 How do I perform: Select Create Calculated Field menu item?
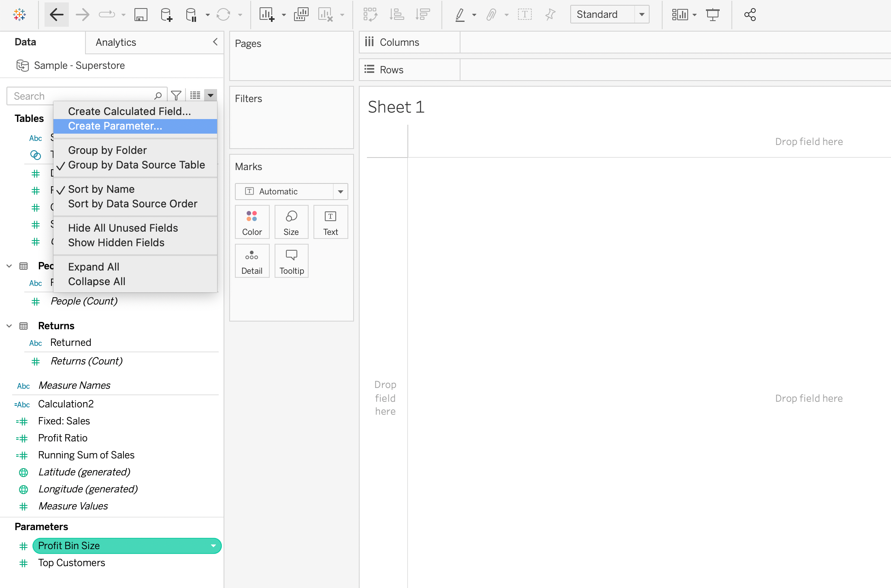129,110
